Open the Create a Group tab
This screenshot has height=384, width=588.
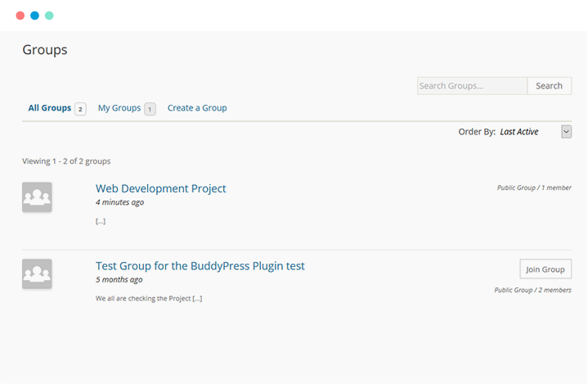(197, 108)
